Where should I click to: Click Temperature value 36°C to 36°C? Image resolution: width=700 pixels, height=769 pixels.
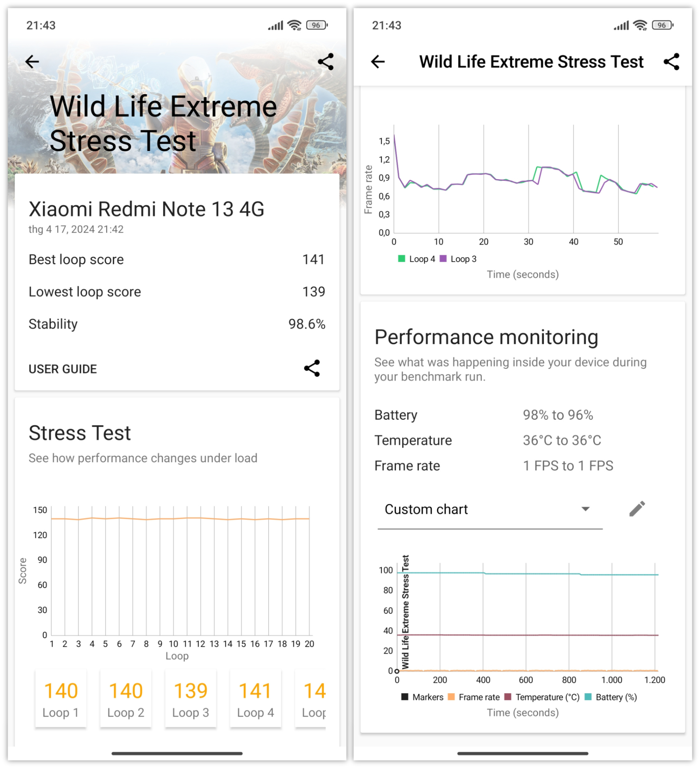tap(562, 441)
